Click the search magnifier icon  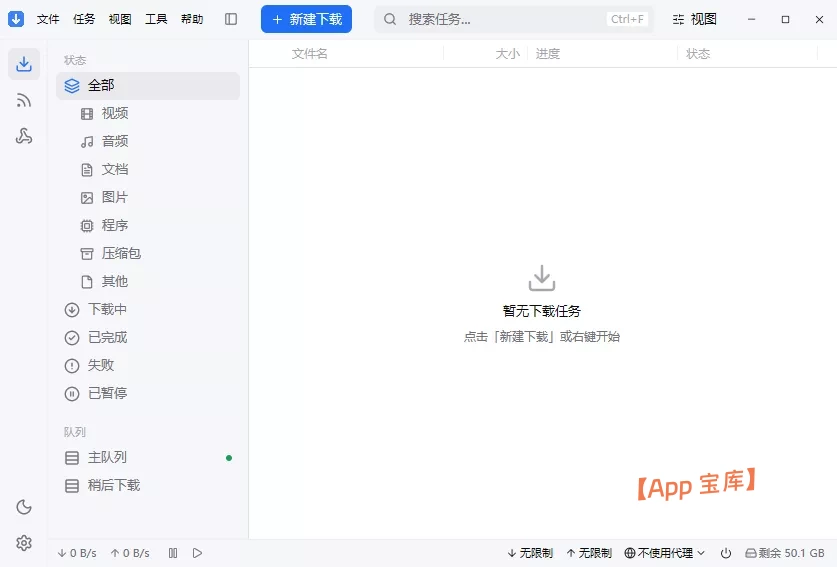click(x=390, y=19)
